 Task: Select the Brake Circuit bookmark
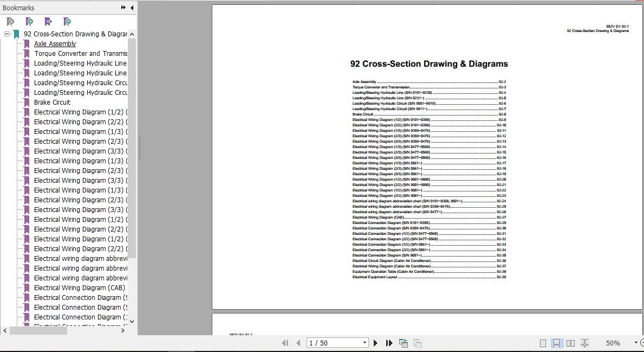(52, 103)
